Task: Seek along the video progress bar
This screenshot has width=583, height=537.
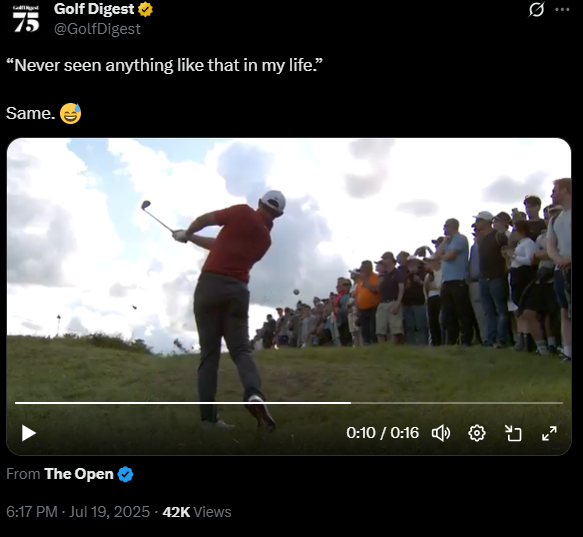Action: [289, 403]
